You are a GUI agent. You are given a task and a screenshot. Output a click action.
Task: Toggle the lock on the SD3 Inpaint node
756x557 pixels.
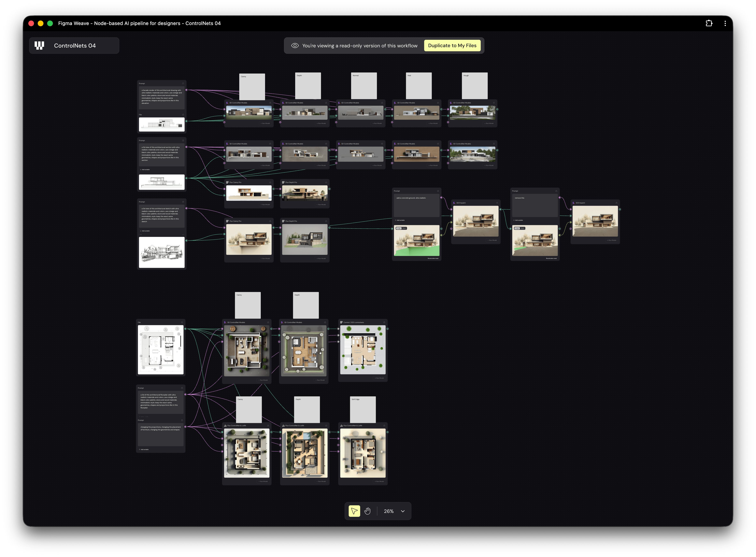pyautogui.click(x=497, y=203)
